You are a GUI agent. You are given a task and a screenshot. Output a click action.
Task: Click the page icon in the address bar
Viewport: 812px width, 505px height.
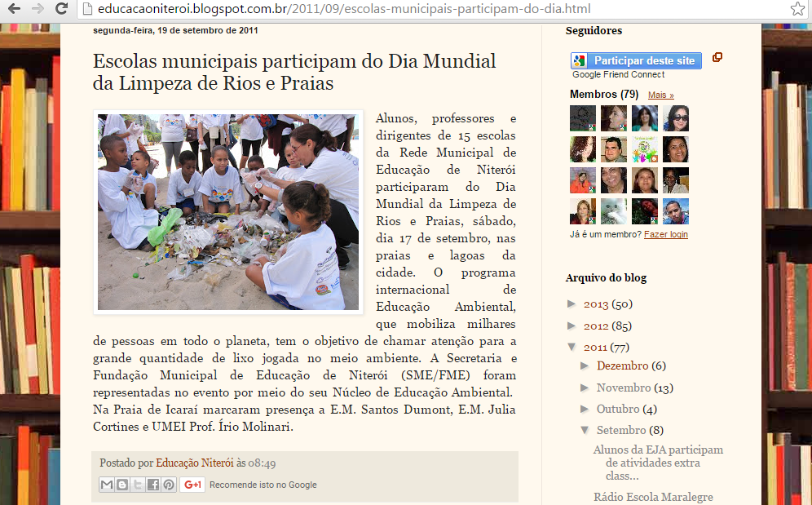[87, 9]
